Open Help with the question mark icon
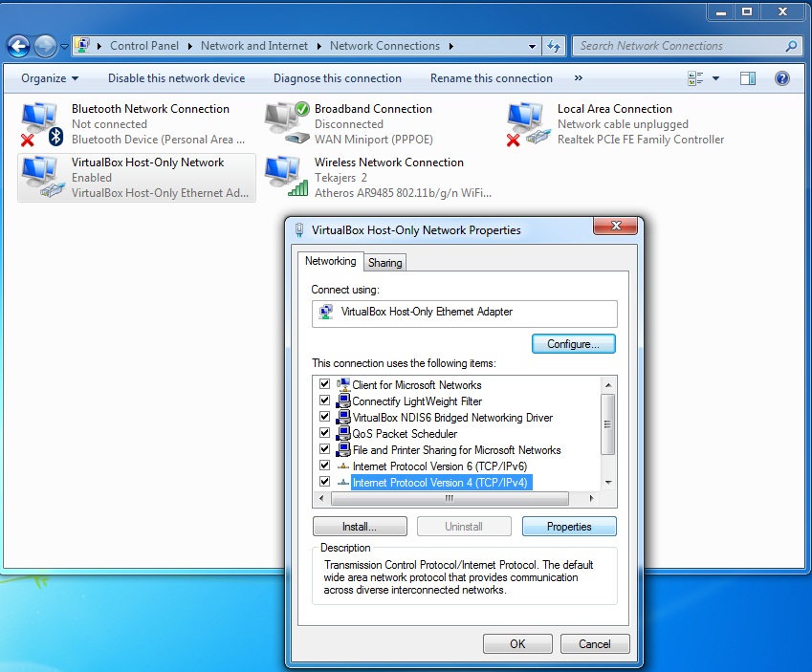The width and height of the screenshot is (812, 672). [782, 78]
